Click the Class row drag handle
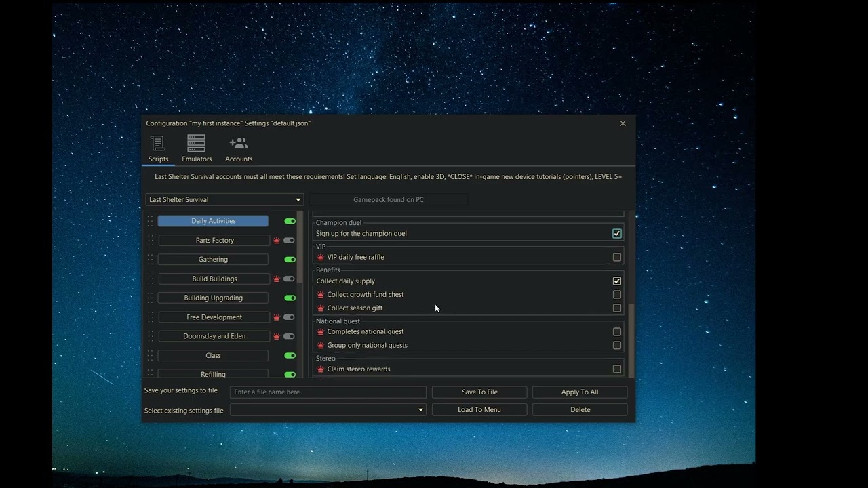This screenshot has width=868, height=488. tap(151, 355)
